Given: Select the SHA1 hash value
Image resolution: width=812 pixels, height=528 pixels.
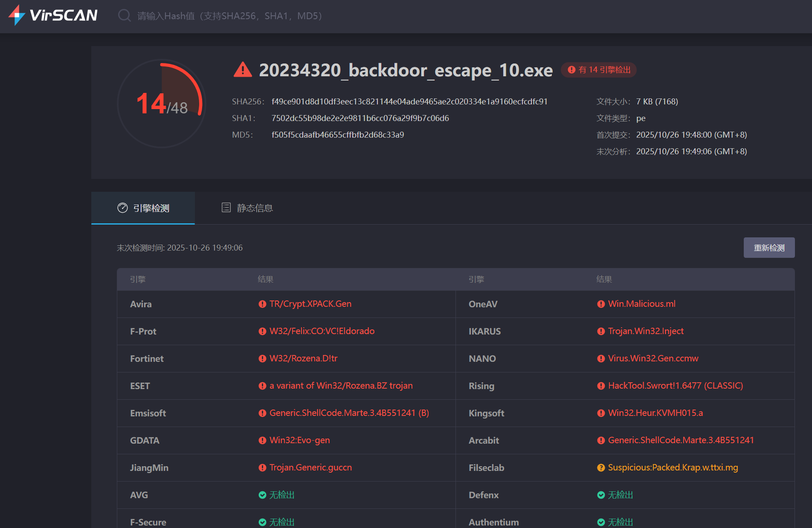Looking at the screenshot, I should [360, 118].
